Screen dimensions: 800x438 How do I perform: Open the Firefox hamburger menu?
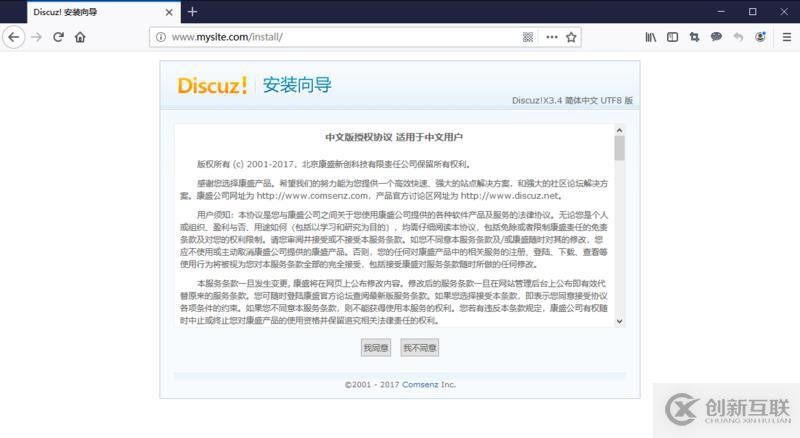click(x=787, y=37)
